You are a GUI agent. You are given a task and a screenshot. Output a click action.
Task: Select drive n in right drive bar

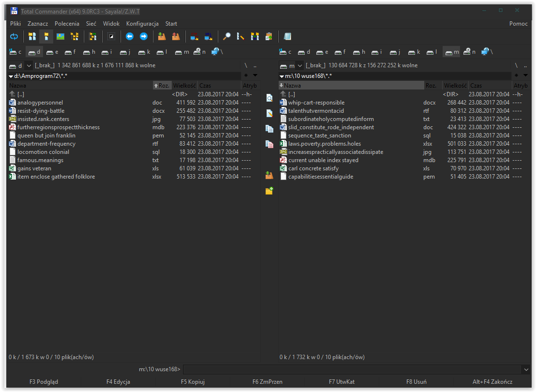click(469, 52)
